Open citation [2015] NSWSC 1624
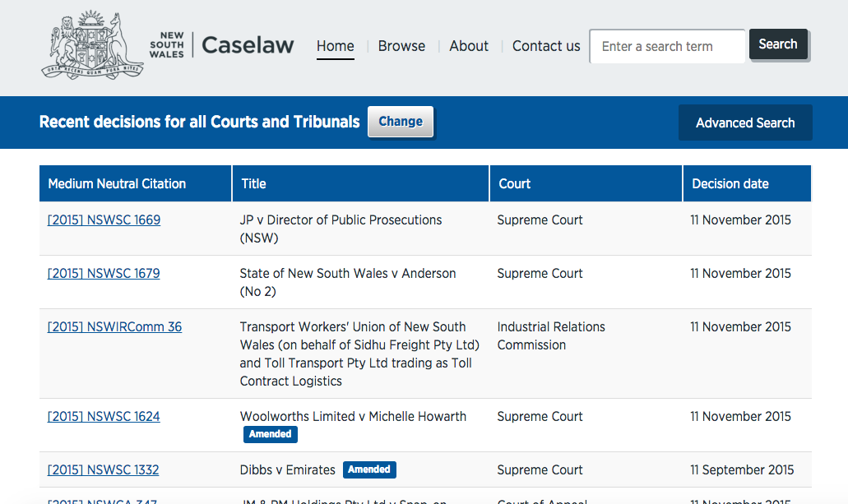Viewport: 848px width, 504px height. click(x=104, y=417)
